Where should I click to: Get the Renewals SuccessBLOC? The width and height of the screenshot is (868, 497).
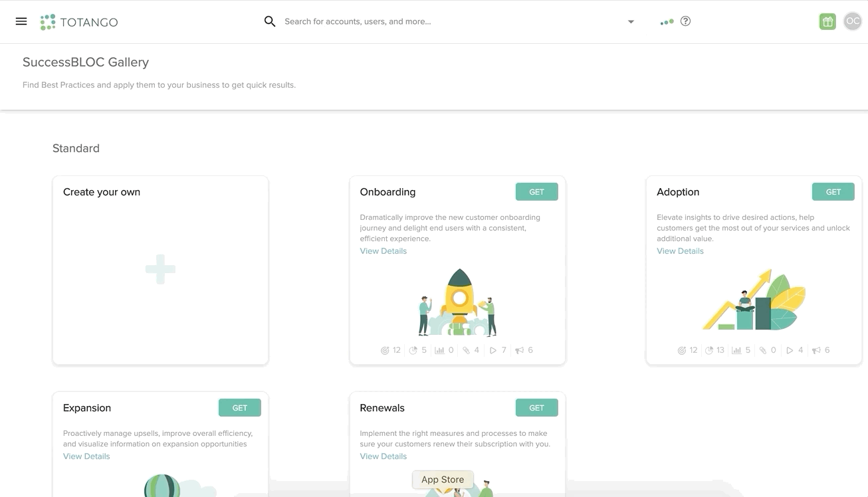click(x=536, y=407)
